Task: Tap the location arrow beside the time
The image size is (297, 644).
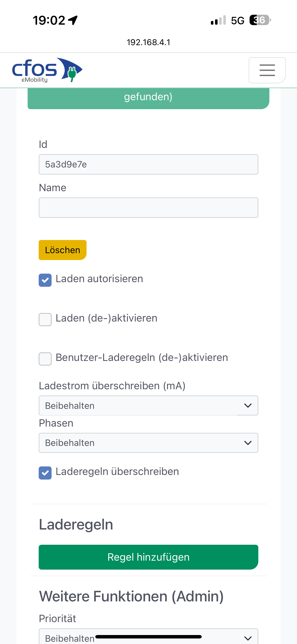Action: [73, 20]
